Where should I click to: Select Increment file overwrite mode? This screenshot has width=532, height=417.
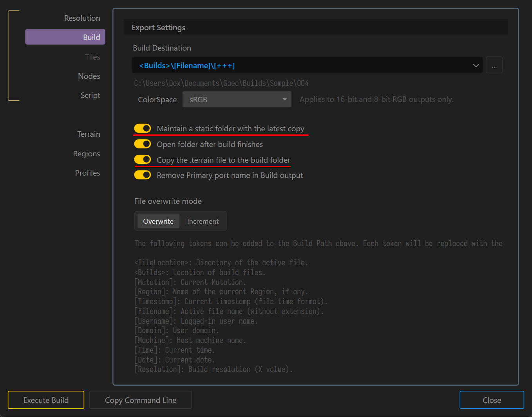[203, 221]
